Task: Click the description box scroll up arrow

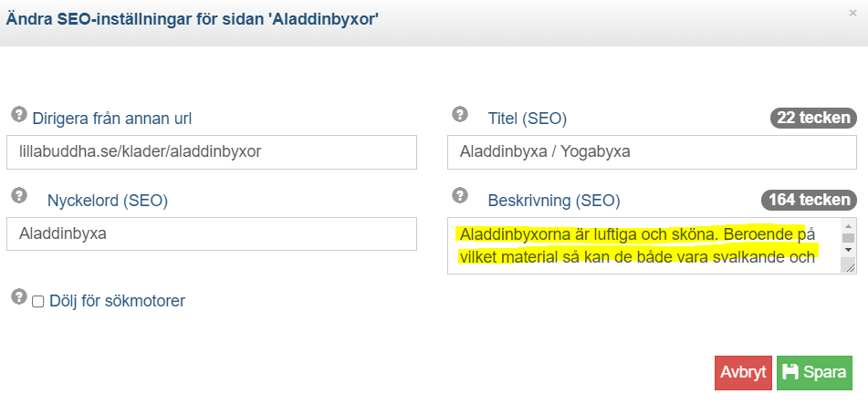Action: pyautogui.click(x=848, y=226)
